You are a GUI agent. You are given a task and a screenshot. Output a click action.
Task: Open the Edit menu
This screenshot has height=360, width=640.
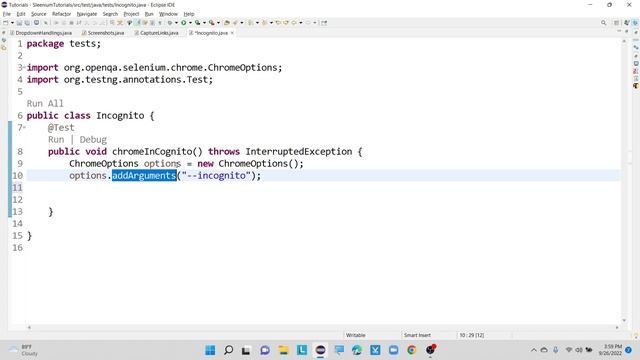(x=21, y=14)
